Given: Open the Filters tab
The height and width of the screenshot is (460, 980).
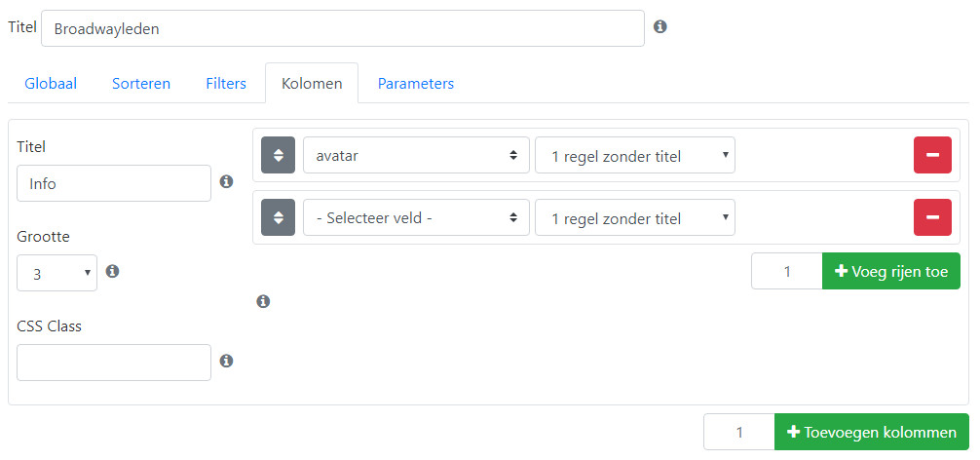Looking at the screenshot, I should [226, 83].
